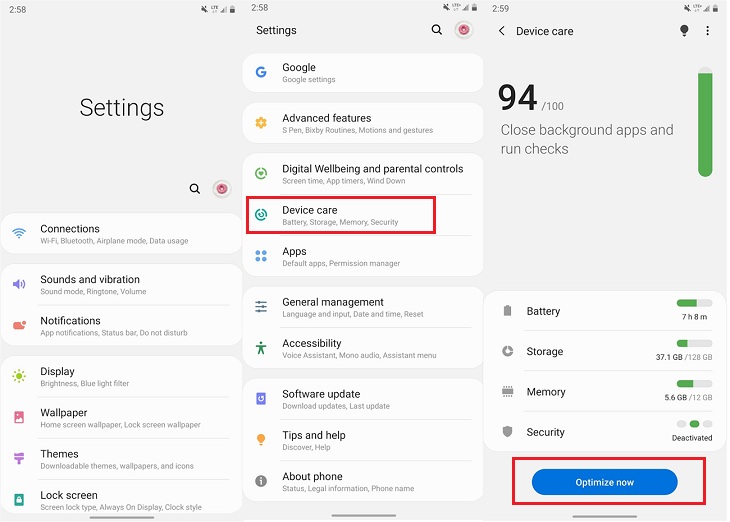Open Software update entry
Viewport: 730px width, 522px height.
[363, 399]
